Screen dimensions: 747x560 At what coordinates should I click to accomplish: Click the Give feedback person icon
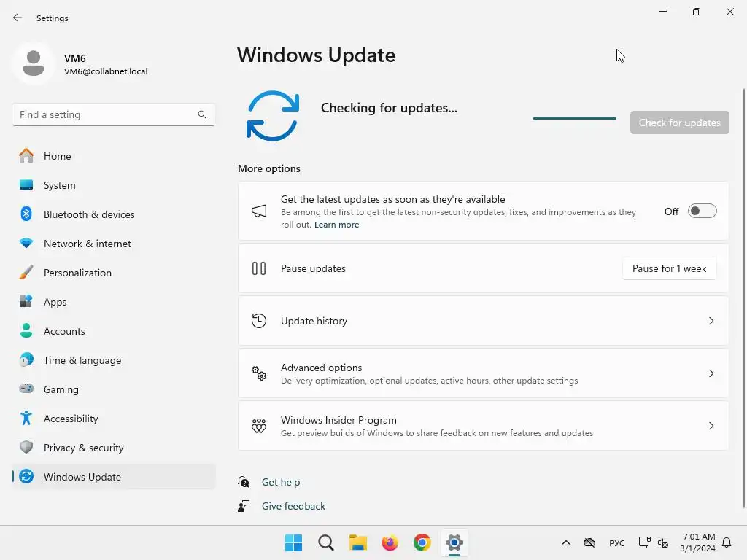pos(244,506)
